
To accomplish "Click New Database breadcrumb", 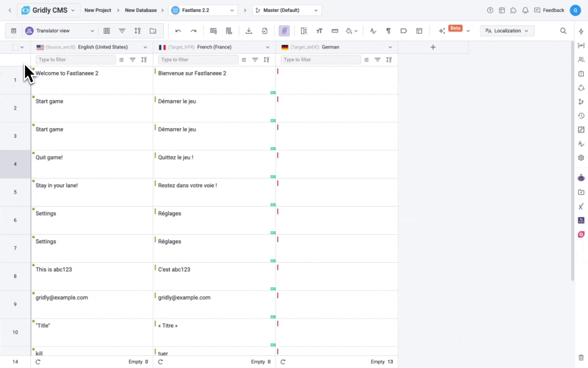I will click(140, 10).
